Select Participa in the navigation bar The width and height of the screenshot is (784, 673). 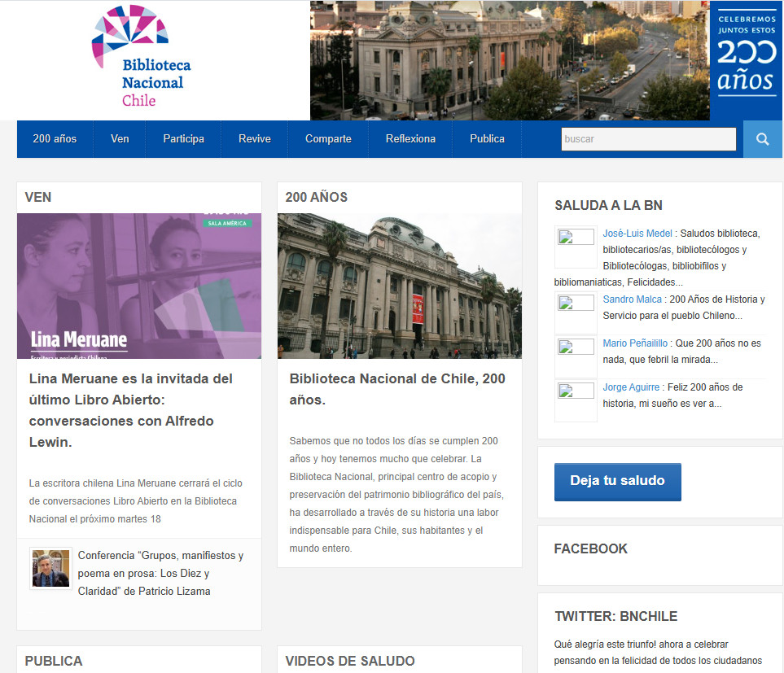pyautogui.click(x=183, y=139)
